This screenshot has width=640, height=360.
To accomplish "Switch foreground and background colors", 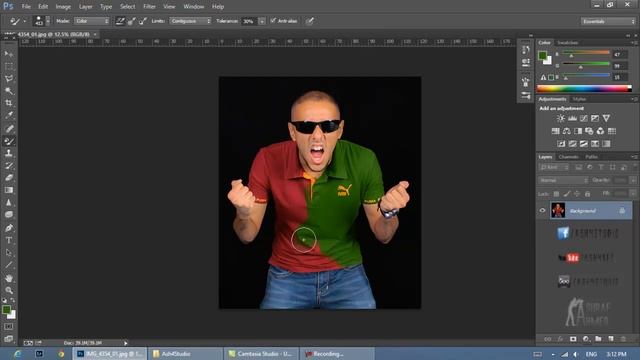I will click(x=13, y=300).
